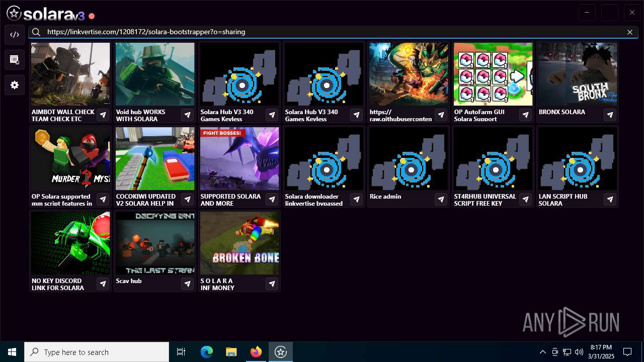Screen dimensions: 644x362
Task: Execute S O L A R A INF MONEY arrow
Action: (272, 284)
